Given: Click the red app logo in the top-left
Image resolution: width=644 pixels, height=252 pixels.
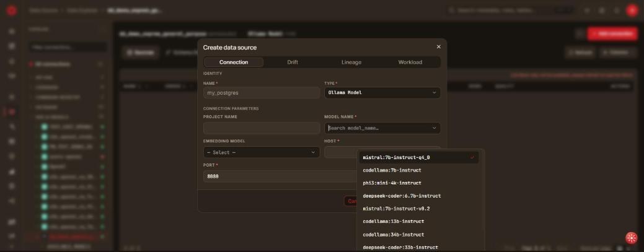Looking at the screenshot, I should [x=12, y=11].
